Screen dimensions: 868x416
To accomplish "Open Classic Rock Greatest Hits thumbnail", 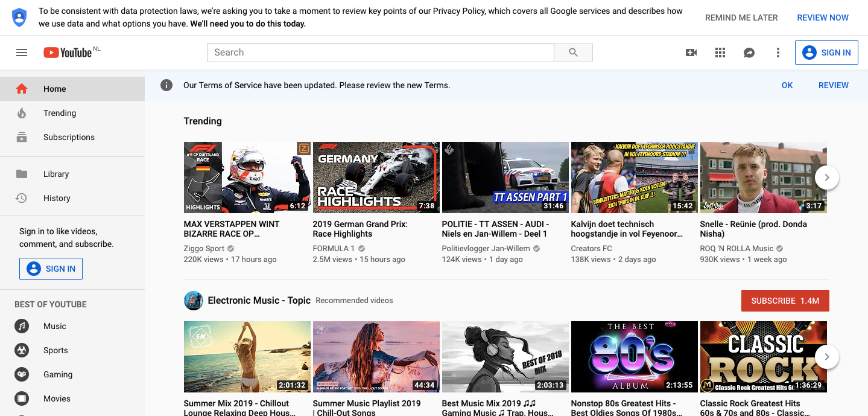I will (x=764, y=357).
